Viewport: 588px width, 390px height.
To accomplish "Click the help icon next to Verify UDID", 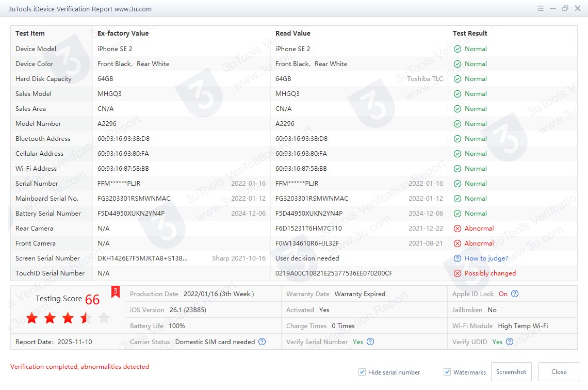I will 510,342.
